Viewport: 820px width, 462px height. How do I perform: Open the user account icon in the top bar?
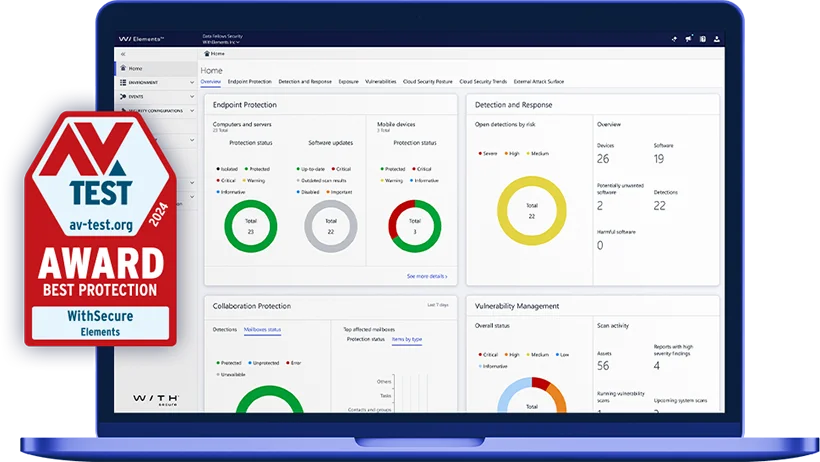point(716,39)
